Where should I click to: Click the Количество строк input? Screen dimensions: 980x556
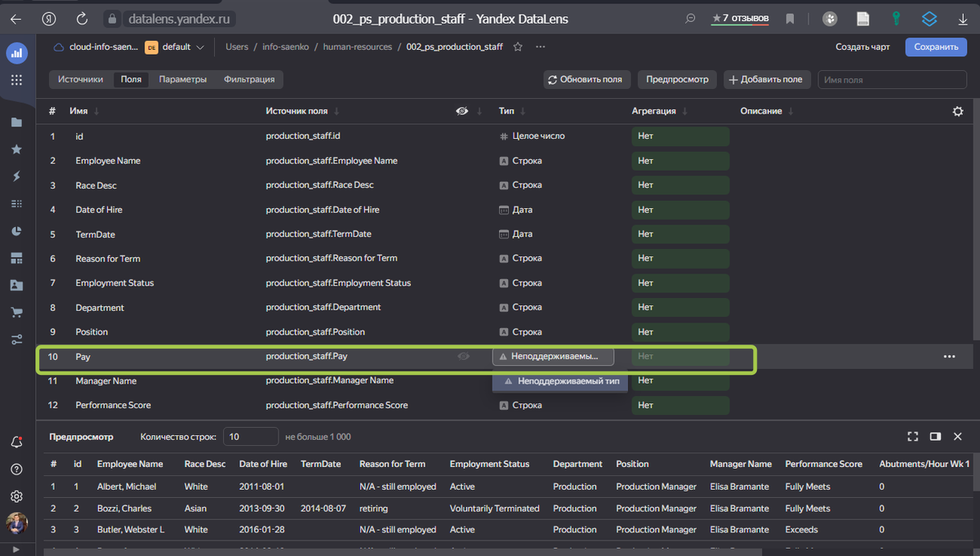pyautogui.click(x=252, y=437)
